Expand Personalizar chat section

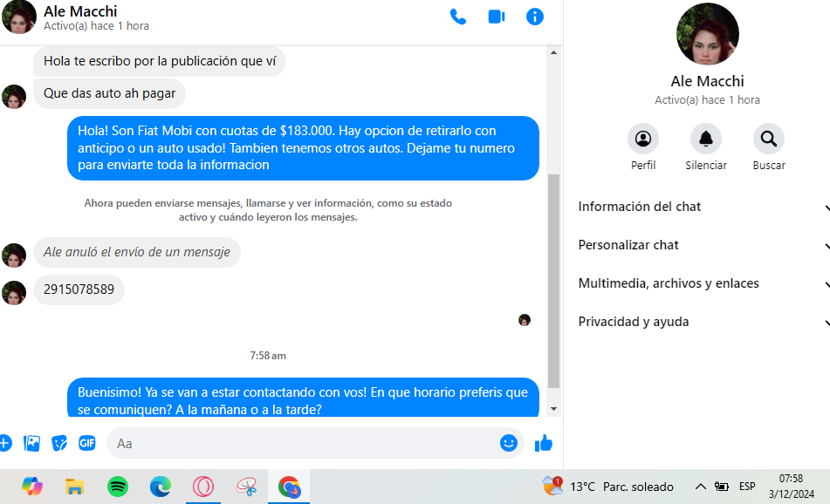pyautogui.click(x=704, y=245)
